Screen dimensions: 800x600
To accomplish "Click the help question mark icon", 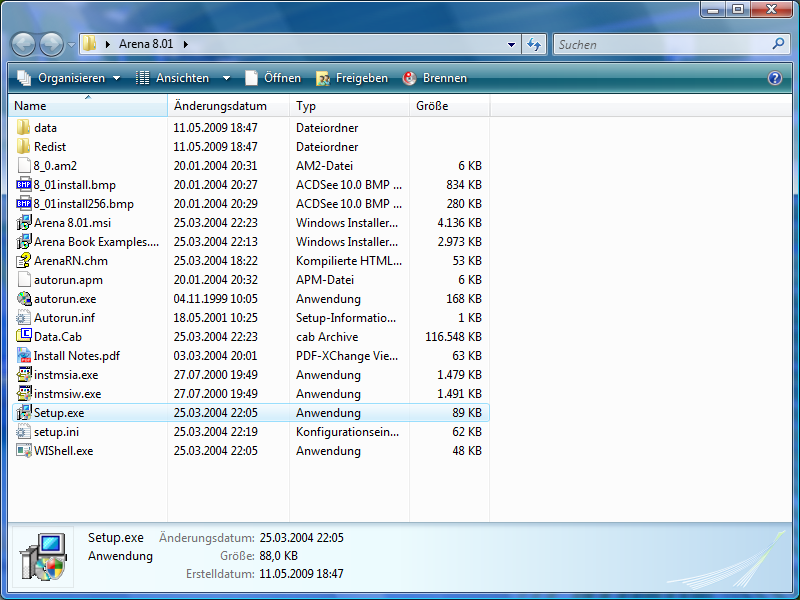I will [774, 78].
